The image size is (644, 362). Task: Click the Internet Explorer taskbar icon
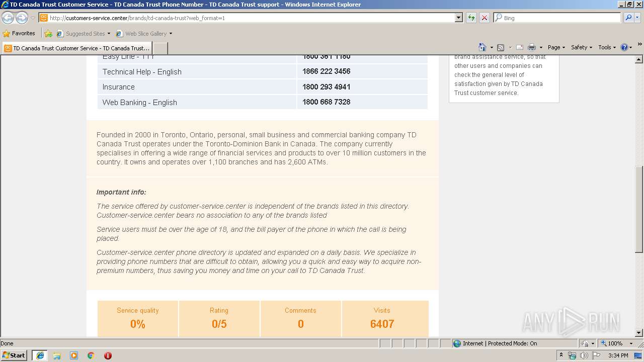coord(40,355)
